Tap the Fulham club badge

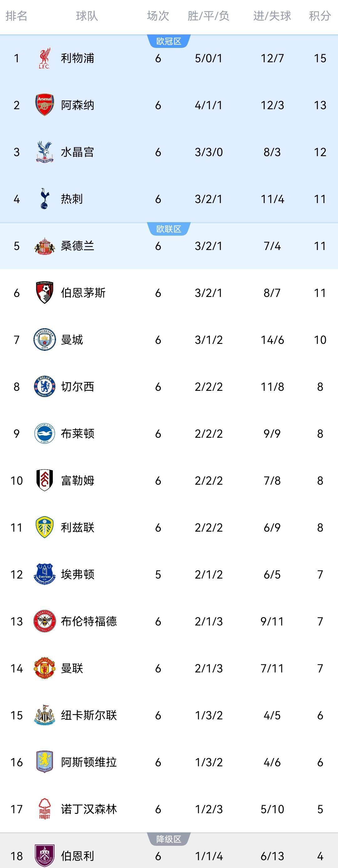(x=44, y=481)
